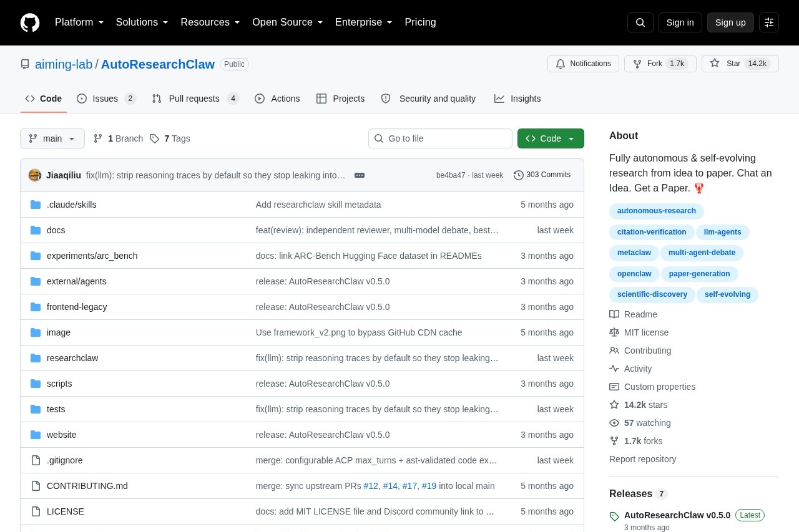Screen dimensions: 799x532
Task: Open the tests folder name link
Action: [x=56, y=409]
